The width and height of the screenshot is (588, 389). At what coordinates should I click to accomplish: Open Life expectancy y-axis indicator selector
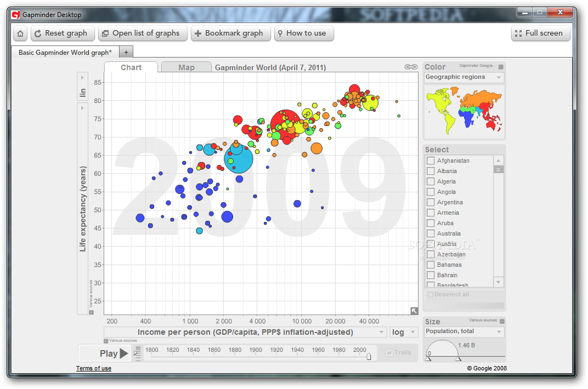pyautogui.click(x=82, y=209)
